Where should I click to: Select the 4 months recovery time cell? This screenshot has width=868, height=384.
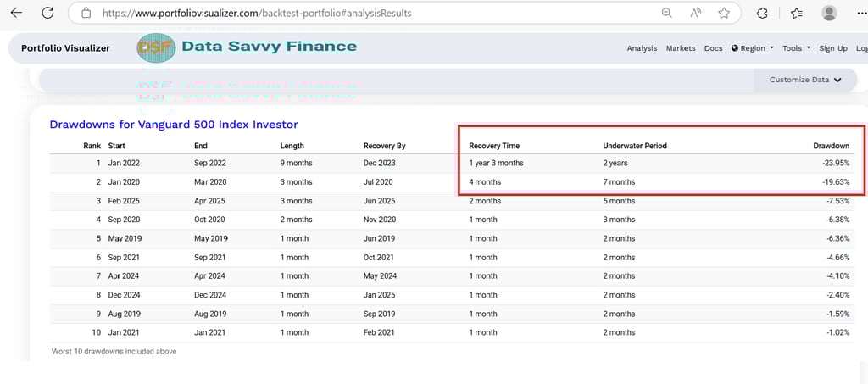(485, 182)
